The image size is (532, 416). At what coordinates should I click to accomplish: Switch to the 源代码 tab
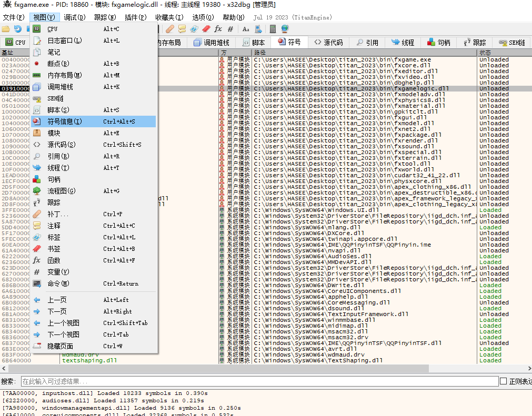click(x=328, y=43)
